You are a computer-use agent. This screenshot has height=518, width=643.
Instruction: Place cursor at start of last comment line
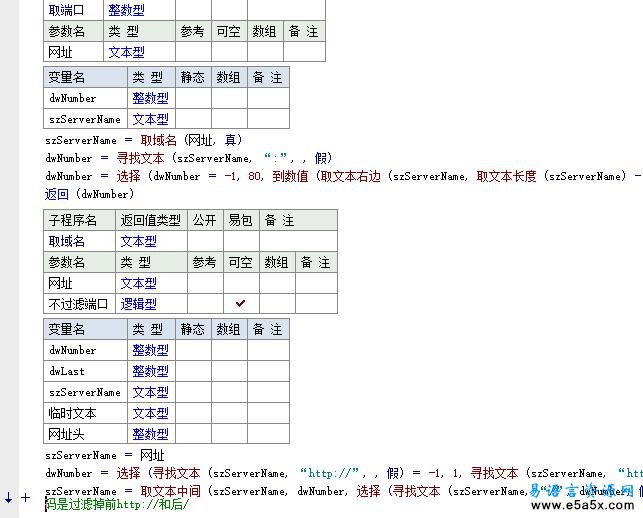point(46,504)
